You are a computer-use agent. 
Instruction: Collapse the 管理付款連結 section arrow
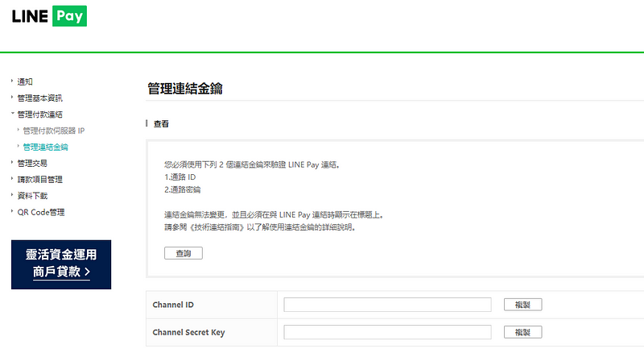(x=12, y=114)
